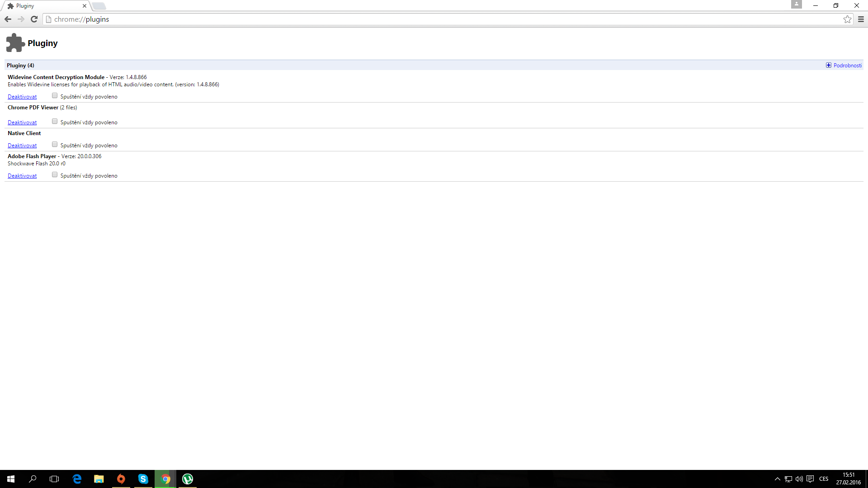Screen dimensions: 868x488
Task: Check always allowed for Chrome PDF Viewer
Action: coord(55,122)
